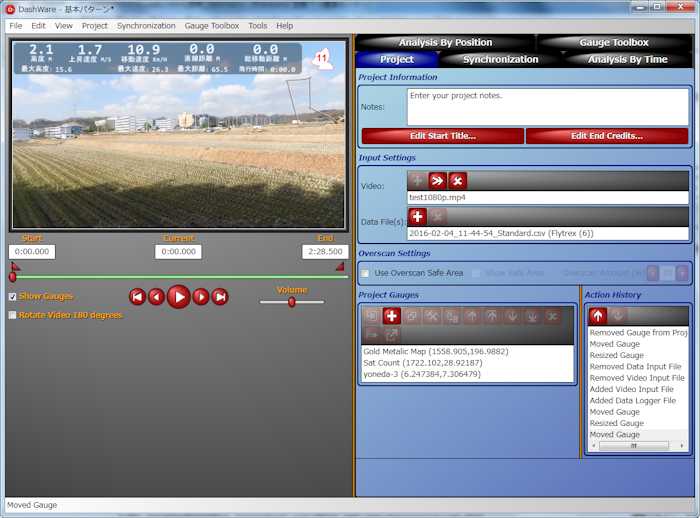Screen dimensions: 700x518
Task: Click the Edit Start Title button
Action: 441,136
